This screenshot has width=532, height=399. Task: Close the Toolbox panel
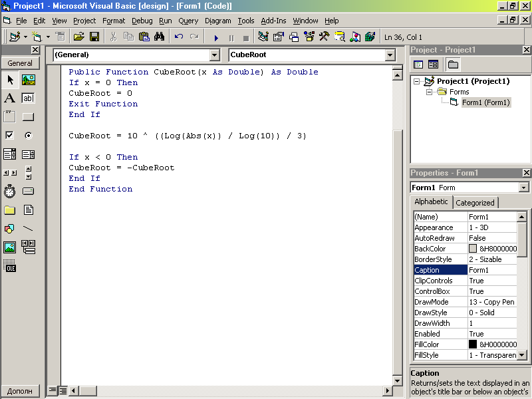tap(35, 50)
